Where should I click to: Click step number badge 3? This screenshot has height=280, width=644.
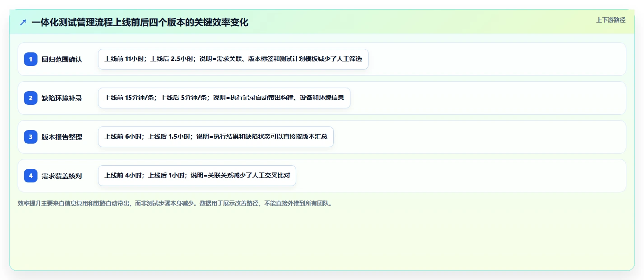click(31, 137)
